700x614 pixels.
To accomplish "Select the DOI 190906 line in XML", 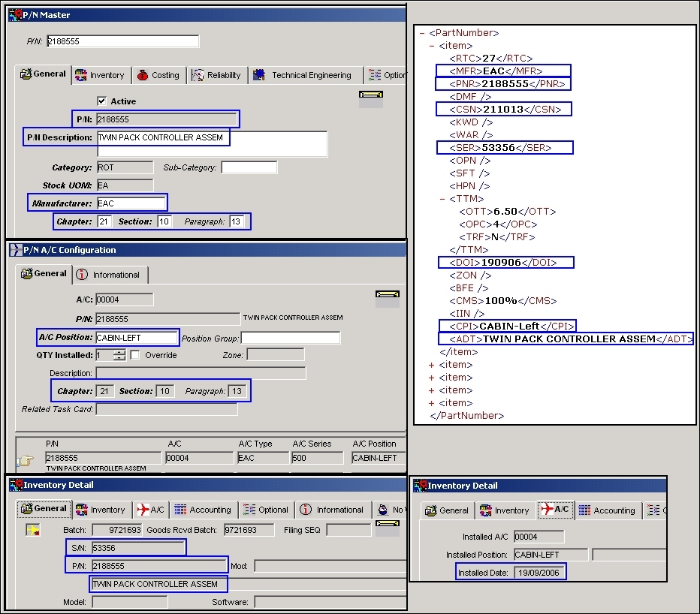I will [x=503, y=263].
